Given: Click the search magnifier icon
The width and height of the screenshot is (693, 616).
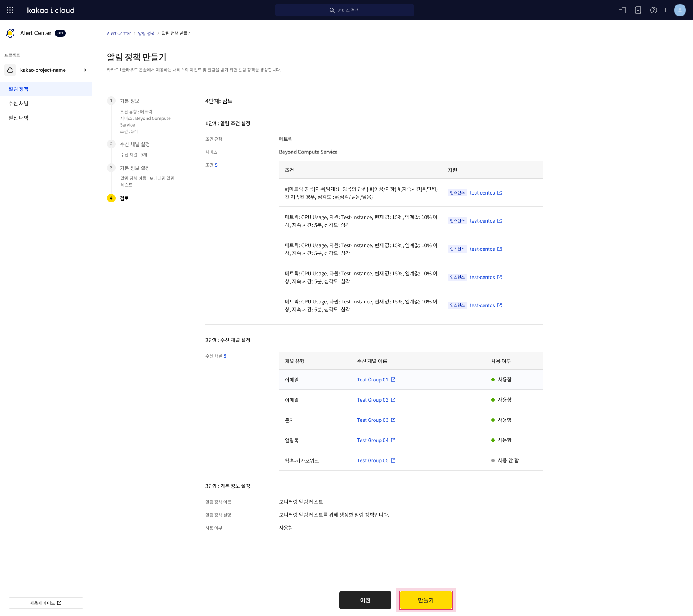Looking at the screenshot, I should [332, 10].
